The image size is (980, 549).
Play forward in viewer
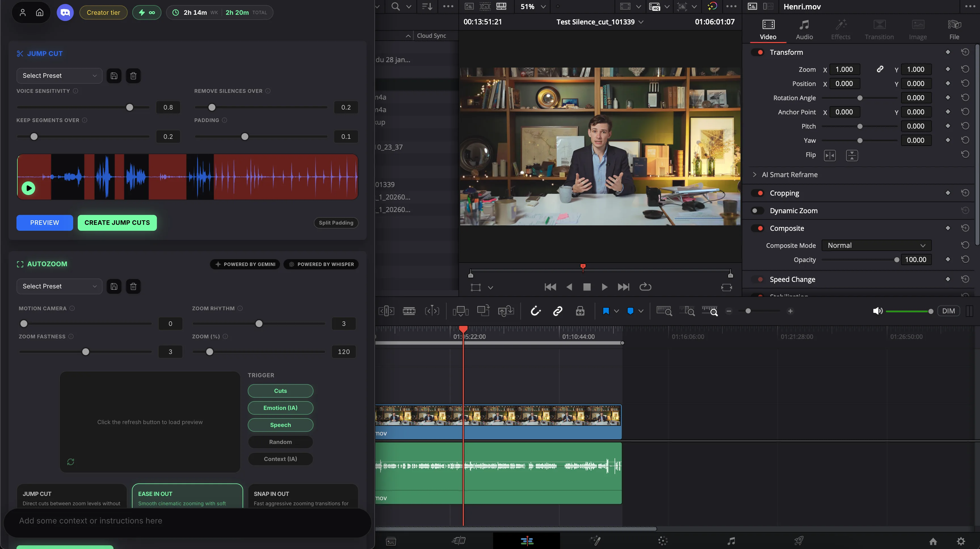(605, 287)
